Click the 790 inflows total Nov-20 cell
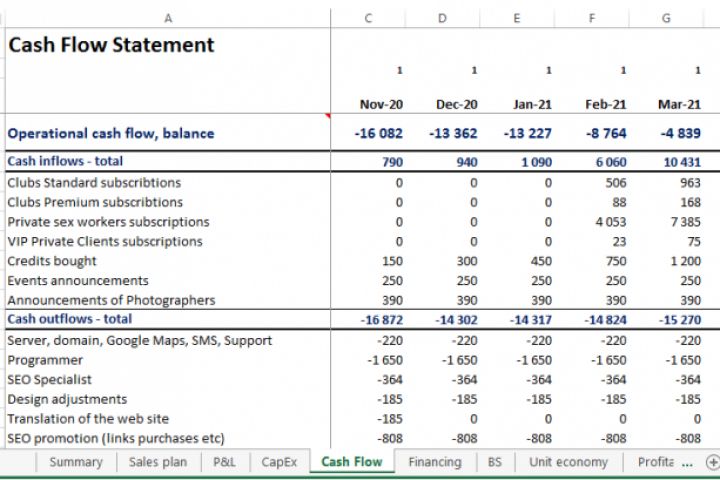Image resolution: width=720 pixels, height=480 pixels. click(392, 162)
